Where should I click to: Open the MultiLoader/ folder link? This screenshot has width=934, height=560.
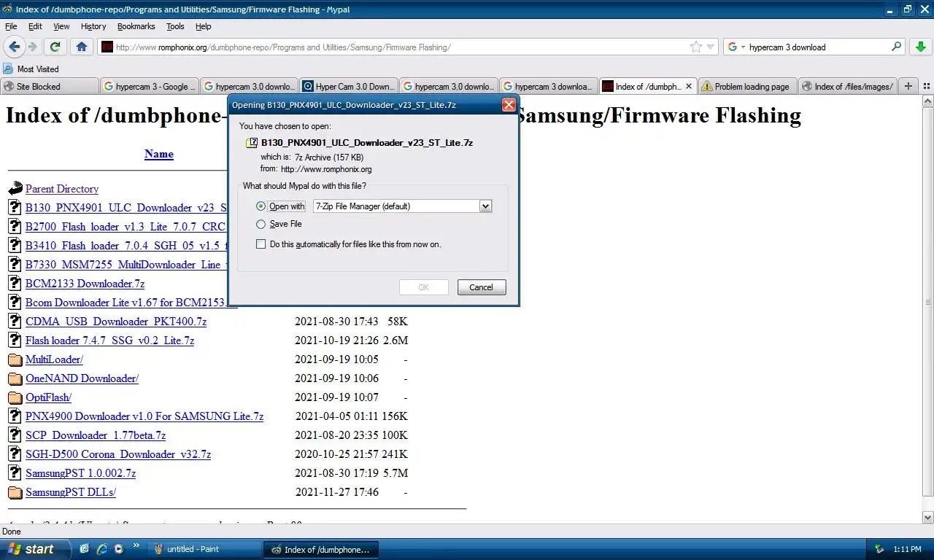click(54, 359)
